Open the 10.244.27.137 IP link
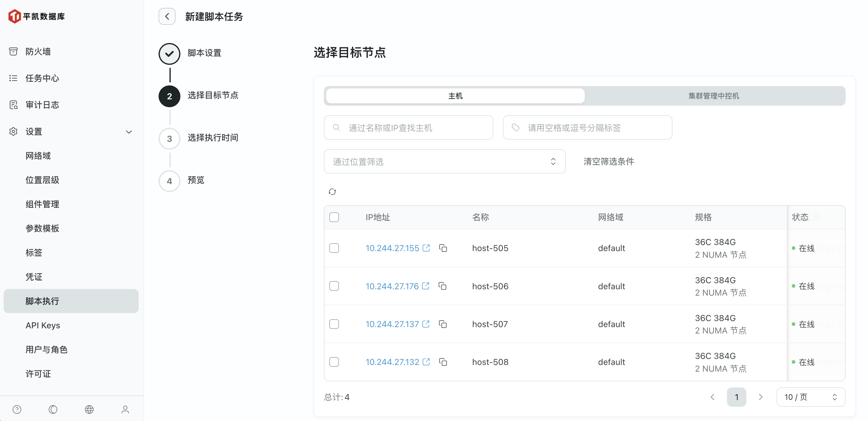 coord(392,324)
